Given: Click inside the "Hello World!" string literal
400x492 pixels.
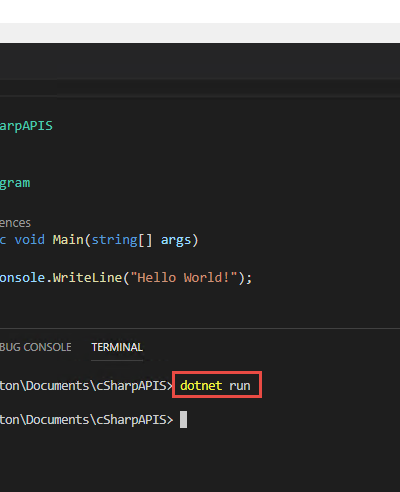Looking at the screenshot, I should click(184, 278).
